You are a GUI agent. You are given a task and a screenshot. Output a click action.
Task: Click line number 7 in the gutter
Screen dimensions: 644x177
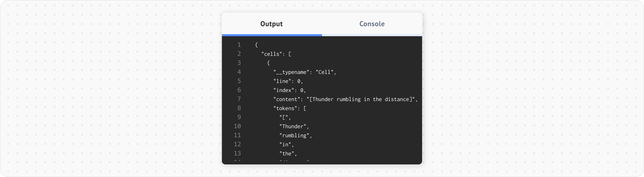point(239,99)
